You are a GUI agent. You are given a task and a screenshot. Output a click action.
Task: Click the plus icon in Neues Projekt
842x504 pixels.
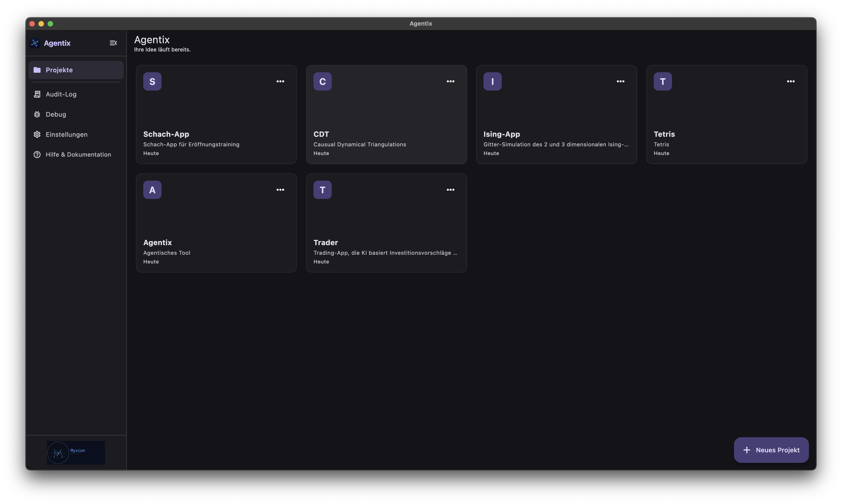(747, 450)
